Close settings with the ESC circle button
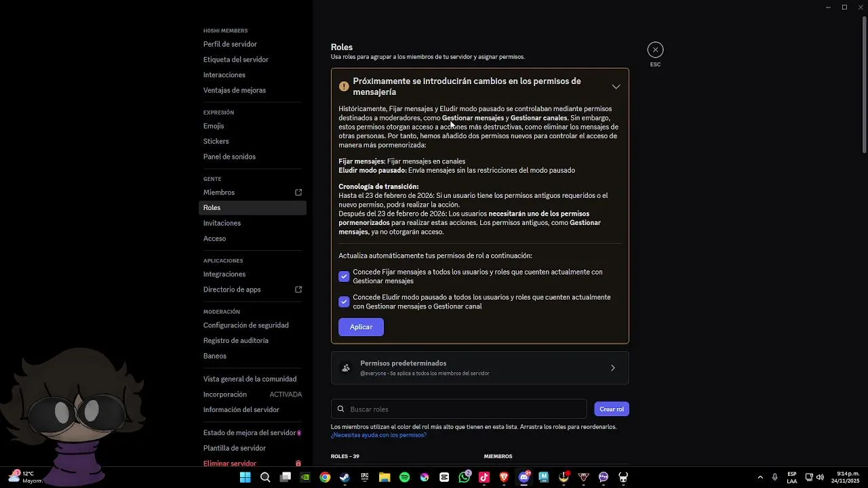This screenshot has width=868, height=488. coord(655,49)
